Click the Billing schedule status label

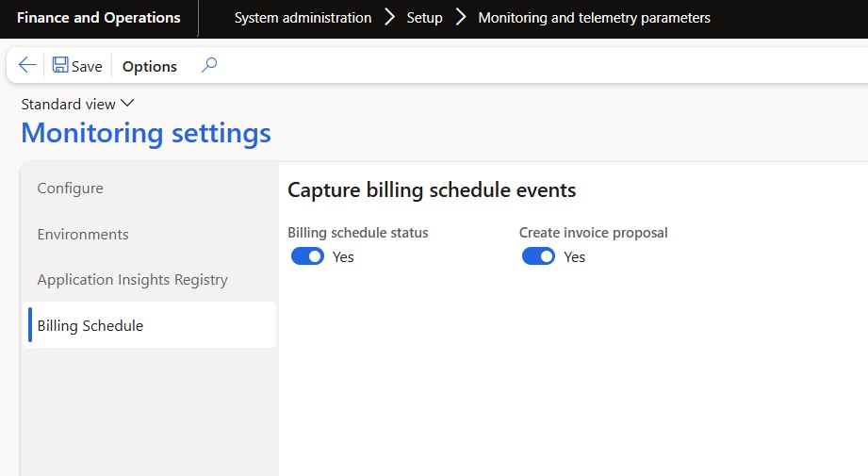(x=357, y=233)
